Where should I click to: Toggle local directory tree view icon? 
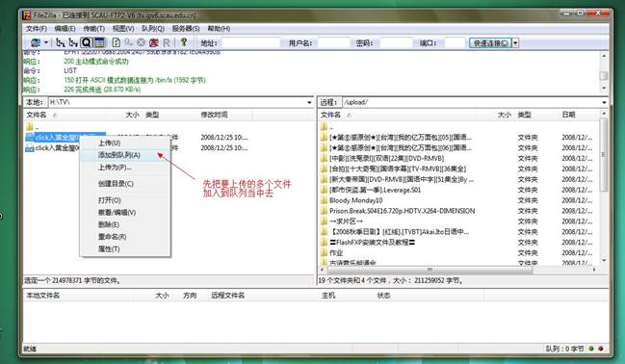tap(61, 42)
